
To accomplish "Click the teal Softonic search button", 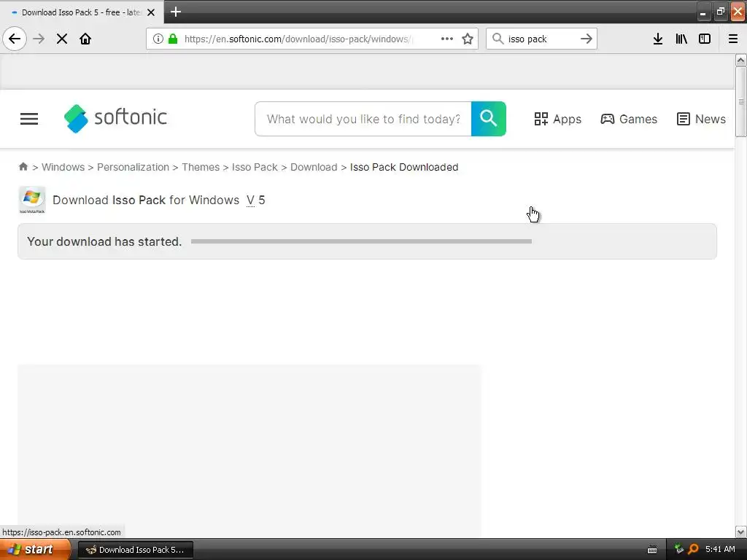I will coord(489,119).
